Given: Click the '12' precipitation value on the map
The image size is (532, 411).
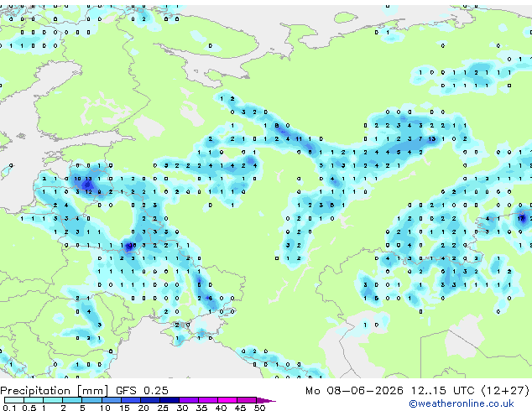Looking at the screenshot, I should [x=88, y=191].
